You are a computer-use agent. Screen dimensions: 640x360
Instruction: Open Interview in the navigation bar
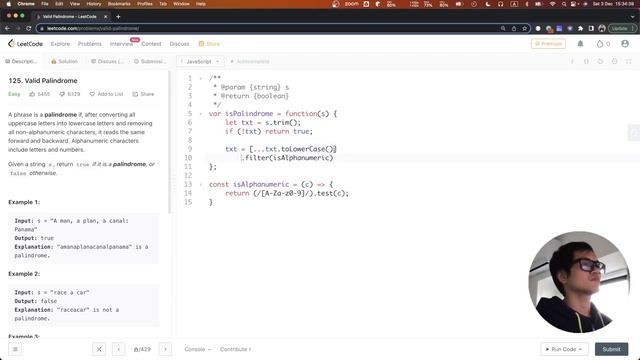click(121, 44)
